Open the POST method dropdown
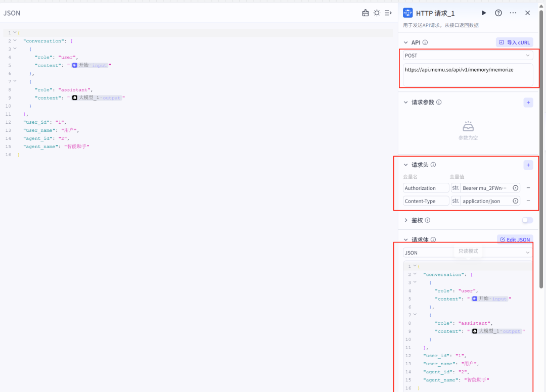This screenshot has height=392, width=546. click(x=468, y=56)
